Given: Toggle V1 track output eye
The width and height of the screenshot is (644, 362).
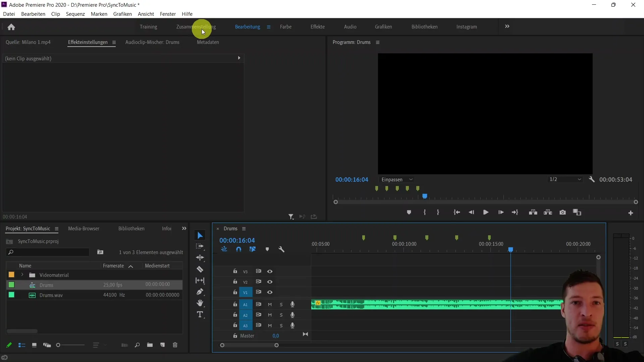Looking at the screenshot, I should [270, 292].
